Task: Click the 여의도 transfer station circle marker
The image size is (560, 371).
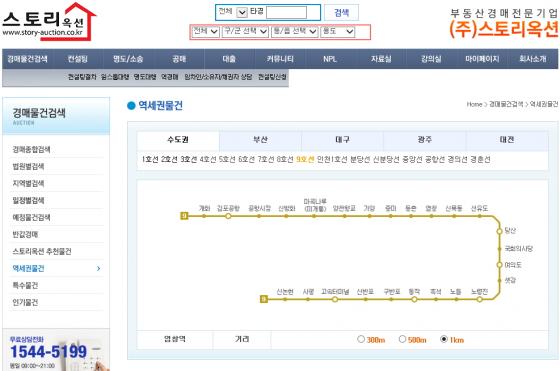Action: coord(500,265)
